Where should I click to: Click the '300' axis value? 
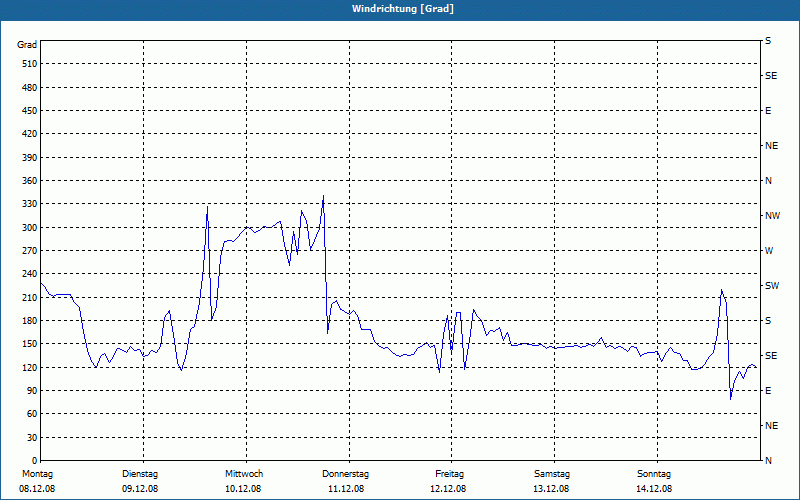coord(30,228)
